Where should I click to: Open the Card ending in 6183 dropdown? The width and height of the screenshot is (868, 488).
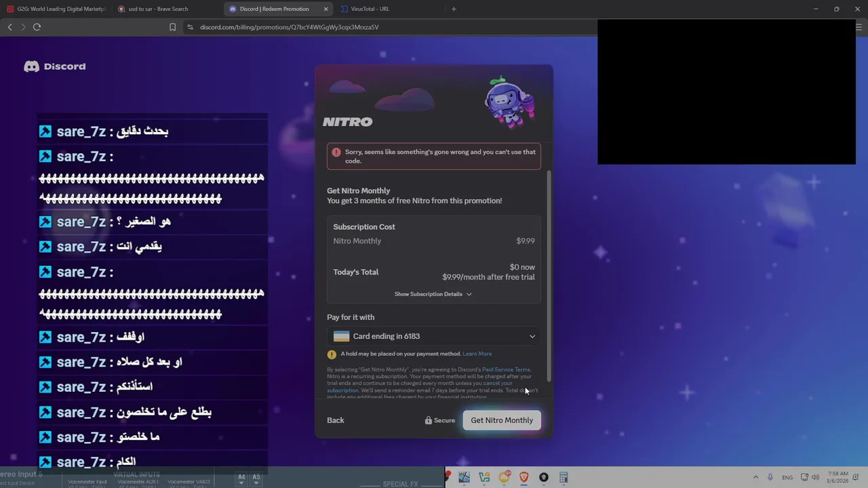point(434,336)
